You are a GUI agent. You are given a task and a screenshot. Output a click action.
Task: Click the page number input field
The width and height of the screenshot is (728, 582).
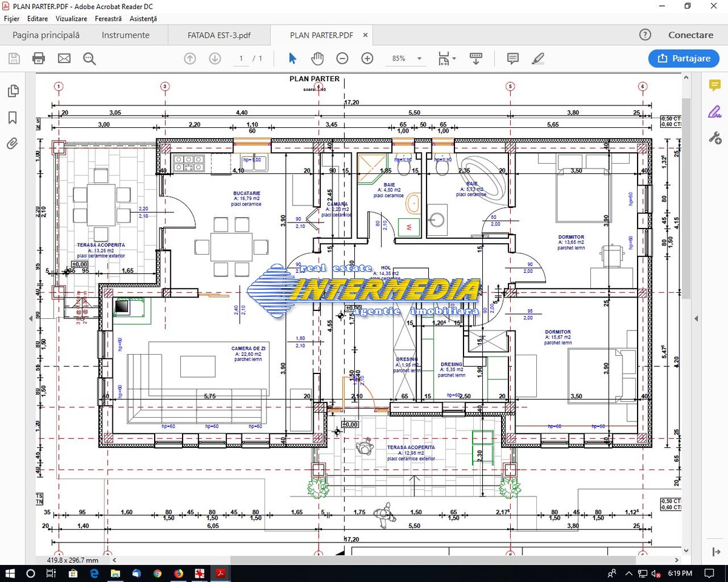tap(241, 58)
